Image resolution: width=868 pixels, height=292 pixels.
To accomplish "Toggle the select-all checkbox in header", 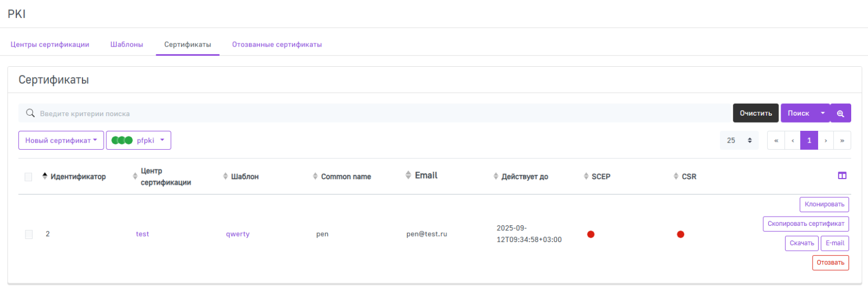I will [x=28, y=177].
